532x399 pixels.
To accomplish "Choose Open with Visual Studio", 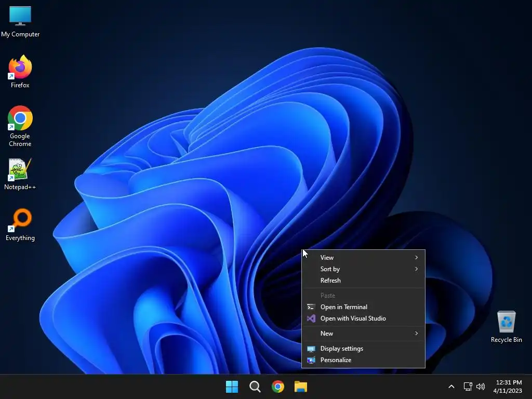I will tap(363, 318).
